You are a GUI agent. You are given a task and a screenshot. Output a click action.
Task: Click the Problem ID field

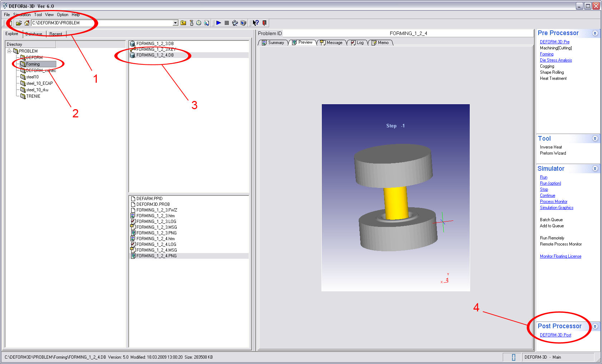tap(408, 33)
